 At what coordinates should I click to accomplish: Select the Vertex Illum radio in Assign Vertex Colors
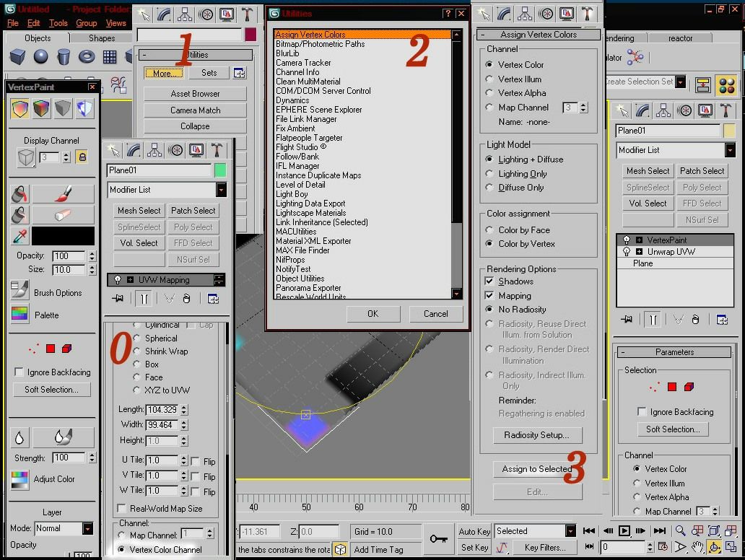pos(489,79)
